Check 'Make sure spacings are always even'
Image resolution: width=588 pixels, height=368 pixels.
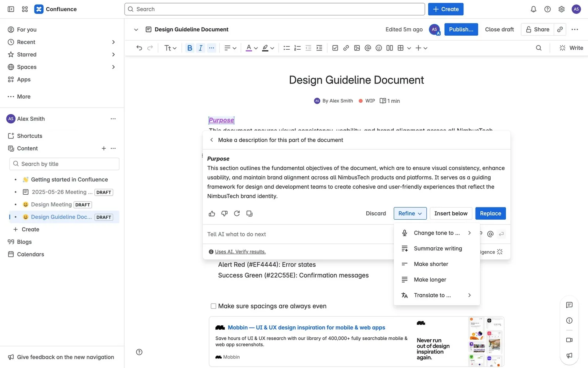[x=214, y=306]
